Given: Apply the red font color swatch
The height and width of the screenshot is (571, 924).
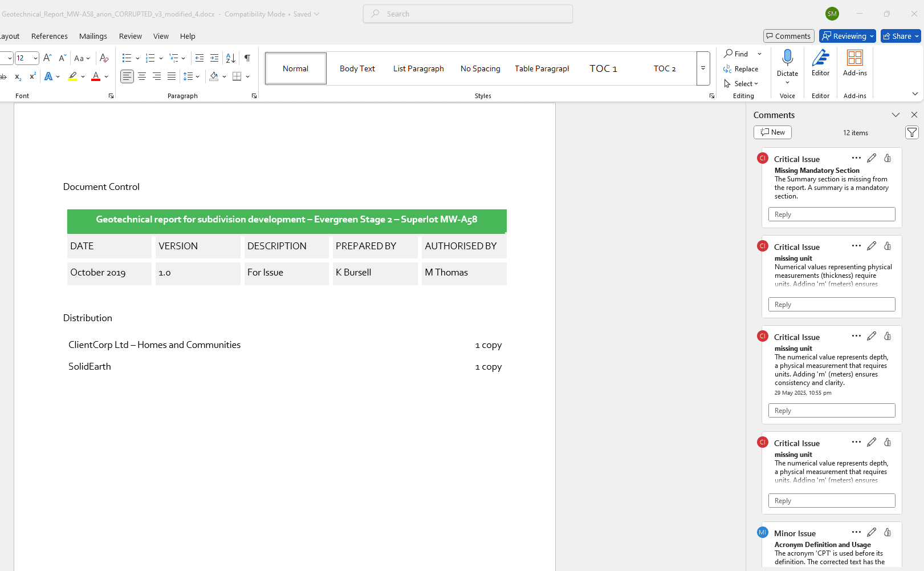Looking at the screenshot, I should pos(96,76).
